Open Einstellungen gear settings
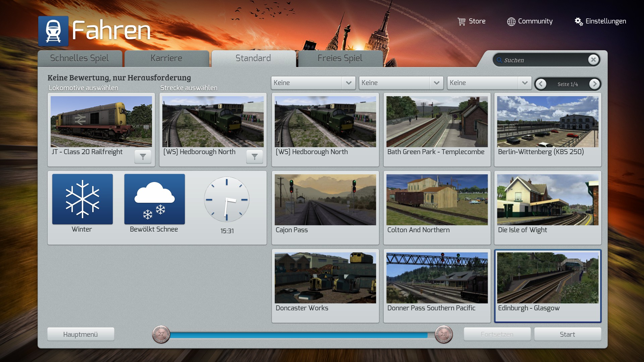 tap(579, 21)
